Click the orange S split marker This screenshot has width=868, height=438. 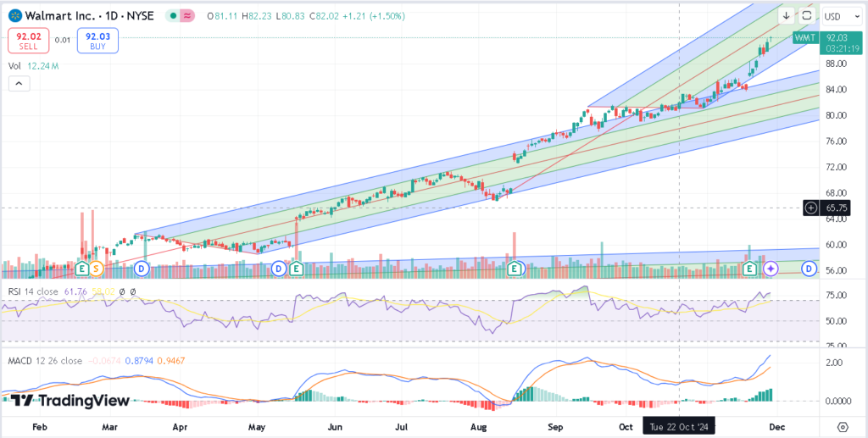(x=96, y=269)
